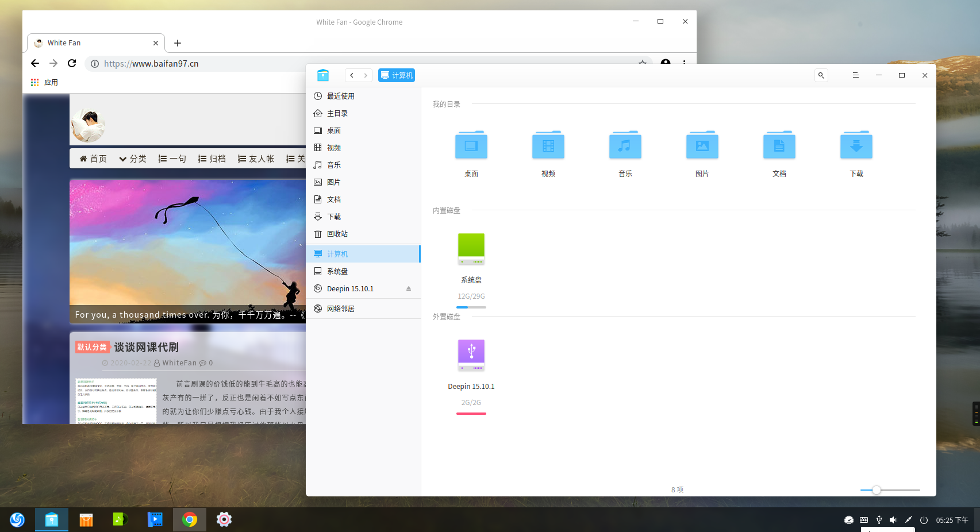The image size is (980, 532).
Task: Click the file manager search icon
Action: point(821,75)
